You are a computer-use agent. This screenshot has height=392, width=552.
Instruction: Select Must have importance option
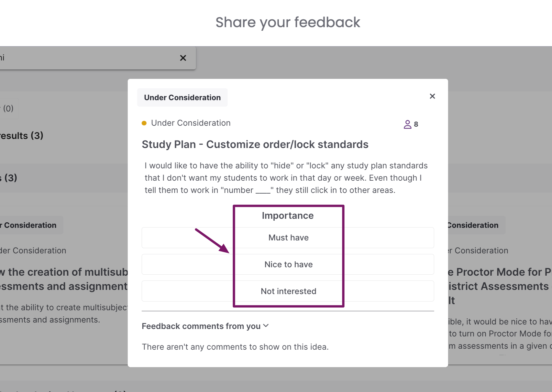pyautogui.click(x=288, y=238)
